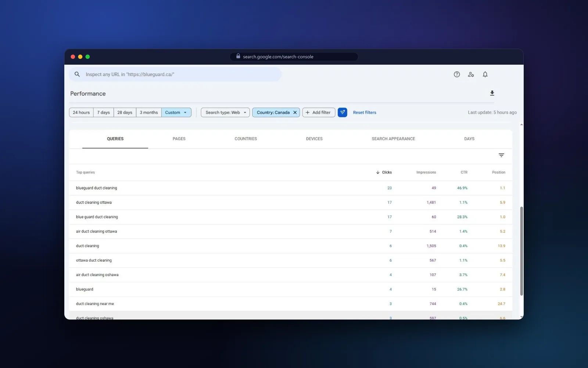
Task: Sort the table by Impressions column
Action: click(x=426, y=172)
